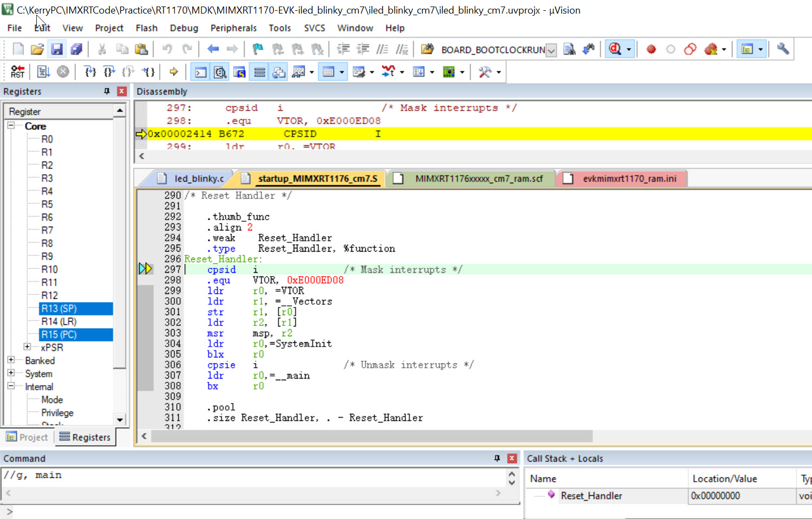Open the BOARD_BOOTCLOCKRUN find combo box dropdown
The width and height of the screenshot is (812, 519).
click(551, 50)
